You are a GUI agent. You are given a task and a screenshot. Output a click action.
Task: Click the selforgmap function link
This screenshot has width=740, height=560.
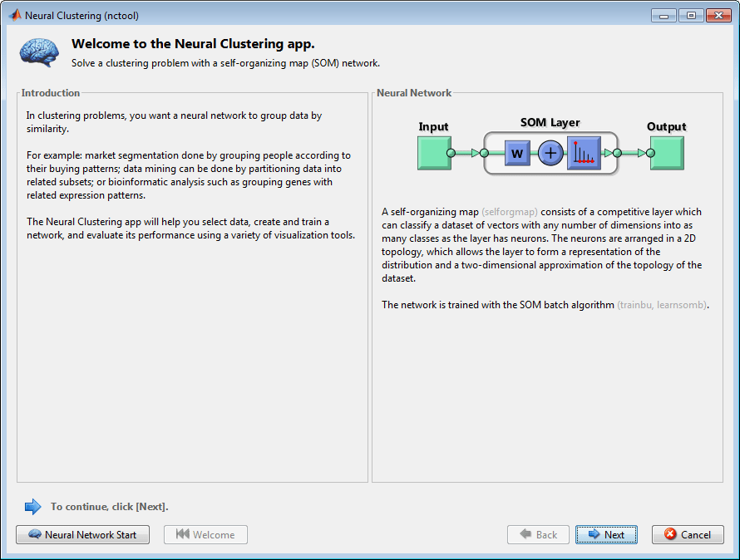[510, 212]
